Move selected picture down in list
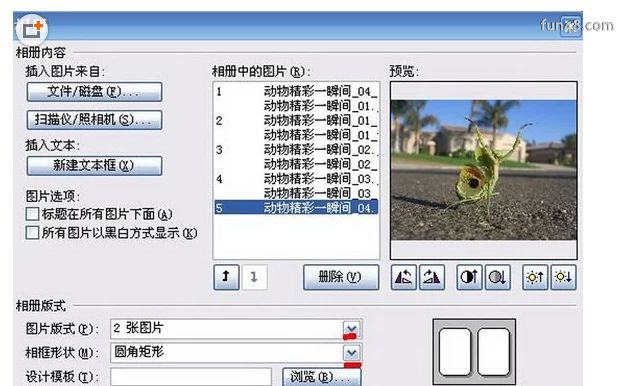This screenshot has width=635, height=386. pos(254,277)
